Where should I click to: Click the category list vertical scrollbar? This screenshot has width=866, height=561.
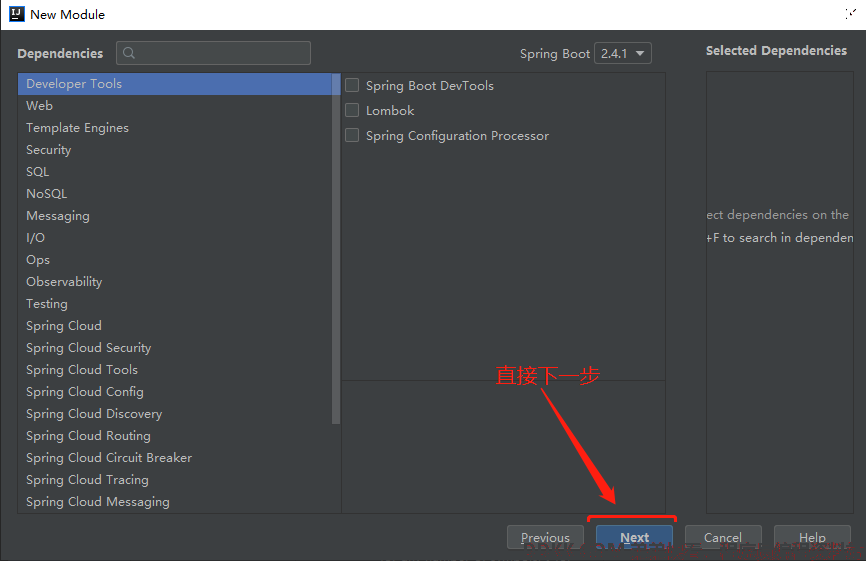[336, 248]
